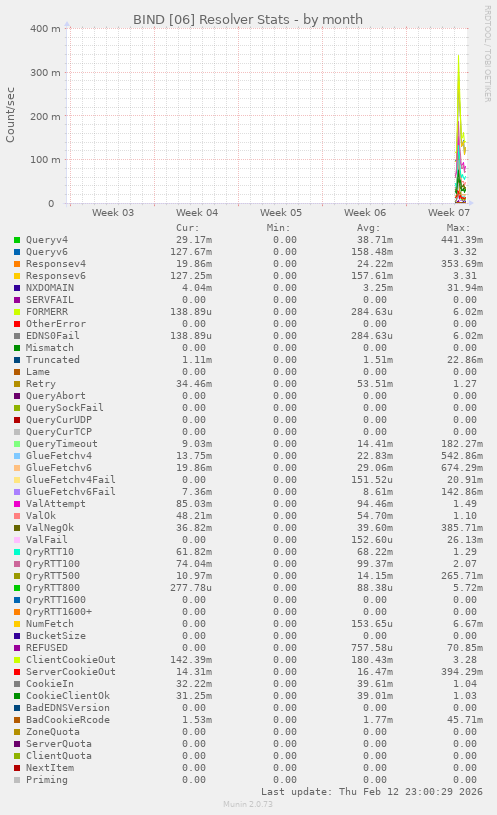The width and height of the screenshot is (497, 815).
Task: Click the 'Munin 2.0.73' footer text
Action: click(248, 804)
